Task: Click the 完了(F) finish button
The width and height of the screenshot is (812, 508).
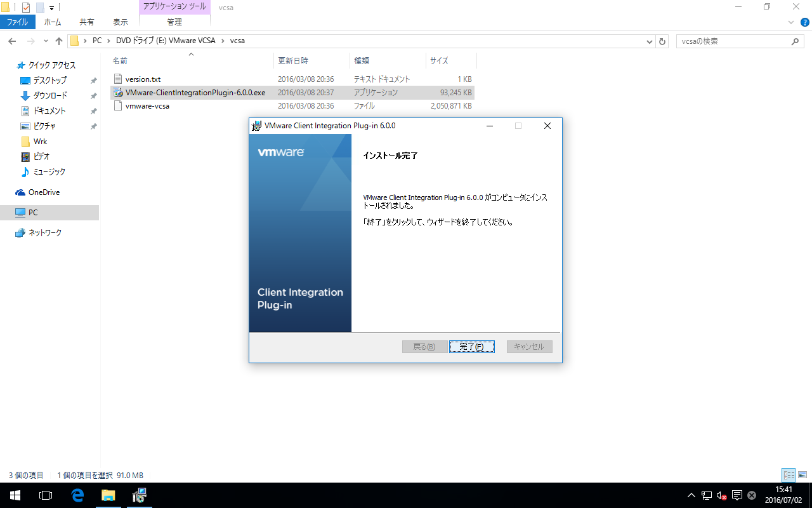Action: [471, 347]
